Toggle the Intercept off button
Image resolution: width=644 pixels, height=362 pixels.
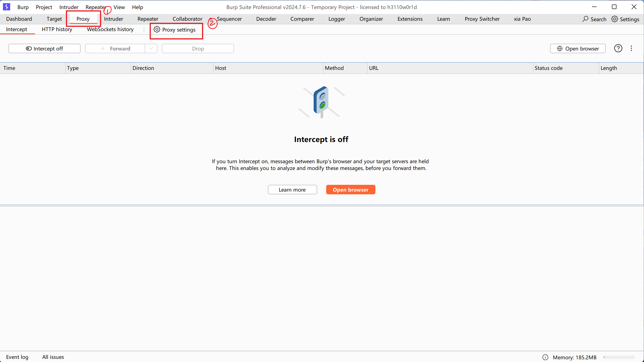point(44,49)
